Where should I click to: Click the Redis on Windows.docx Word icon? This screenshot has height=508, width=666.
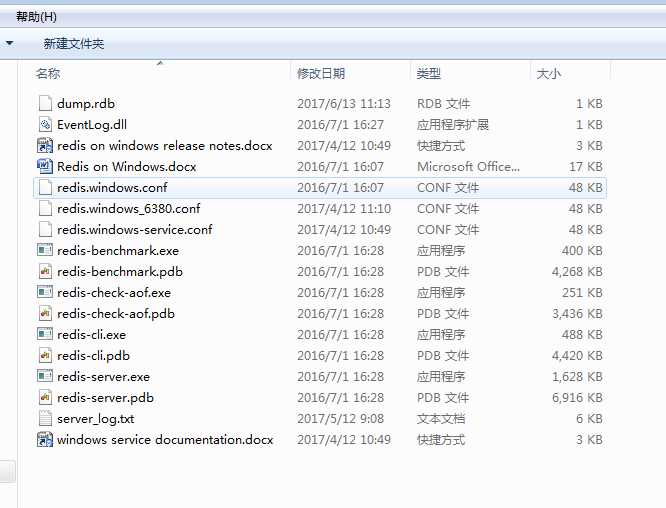coord(45,167)
